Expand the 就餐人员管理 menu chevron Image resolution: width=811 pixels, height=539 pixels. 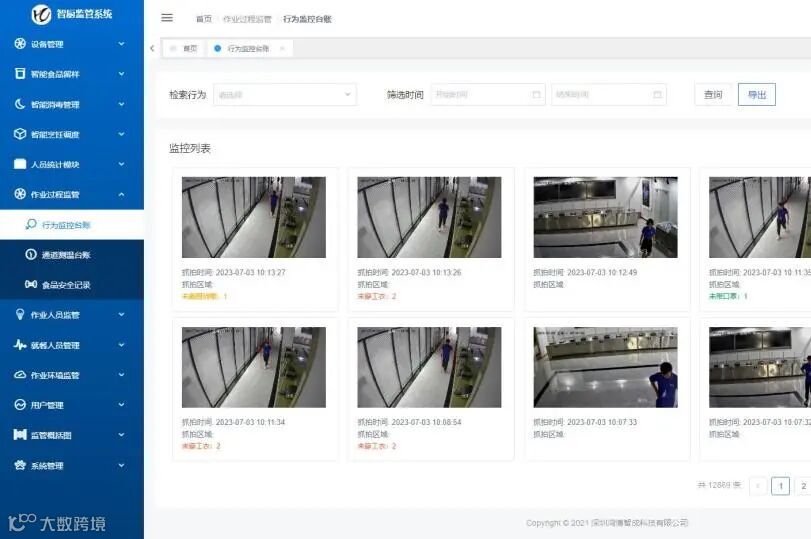[x=121, y=345]
